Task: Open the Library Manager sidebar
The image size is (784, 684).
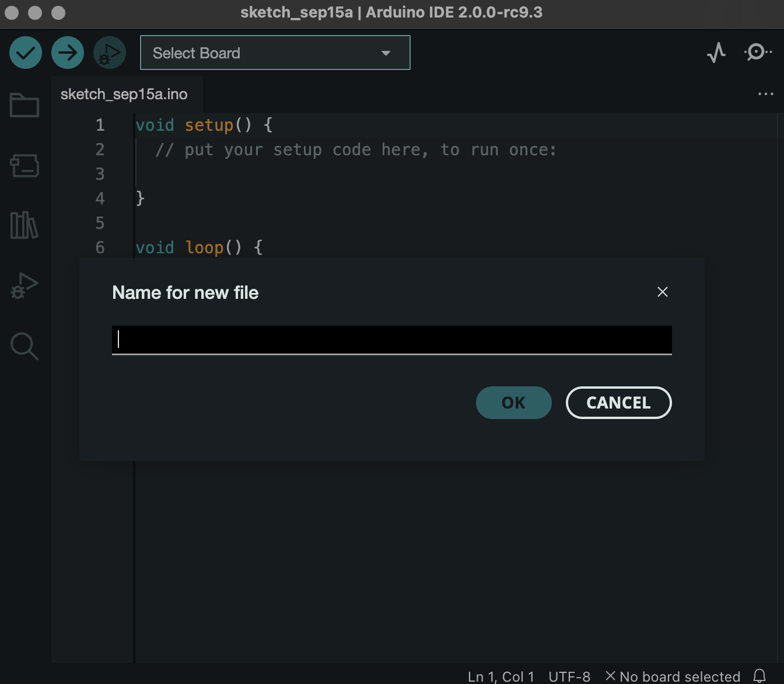Action: click(24, 225)
